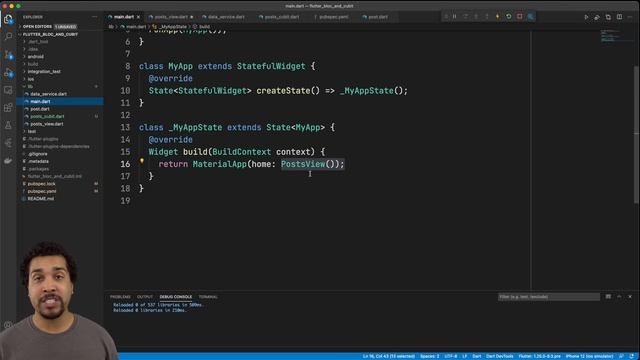Open the Source Control view
Viewport: 640px width, 360px height.
[x=8, y=55]
